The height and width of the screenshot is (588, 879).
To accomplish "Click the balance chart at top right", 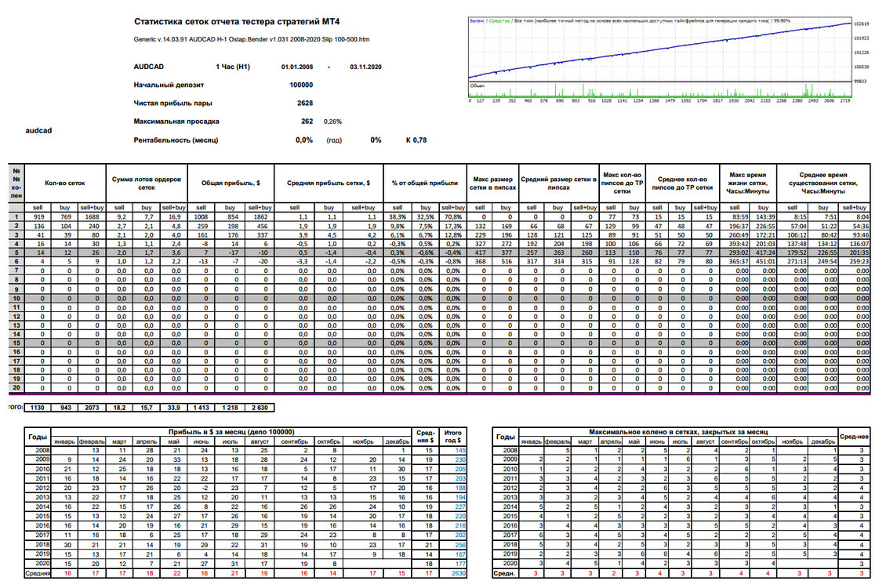I will 660,59.
